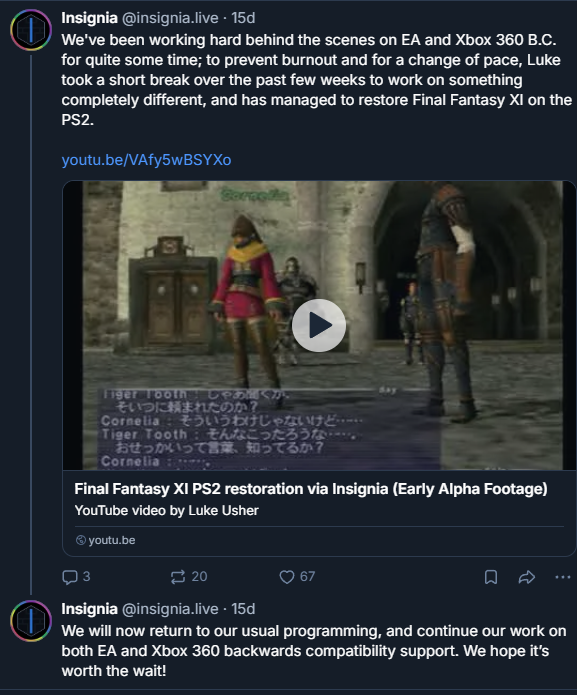Image resolution: width=577 pixels, height=695 pixels.
Task: Click the youtu.be domain label on the card
Action: (x=112, y=540)
